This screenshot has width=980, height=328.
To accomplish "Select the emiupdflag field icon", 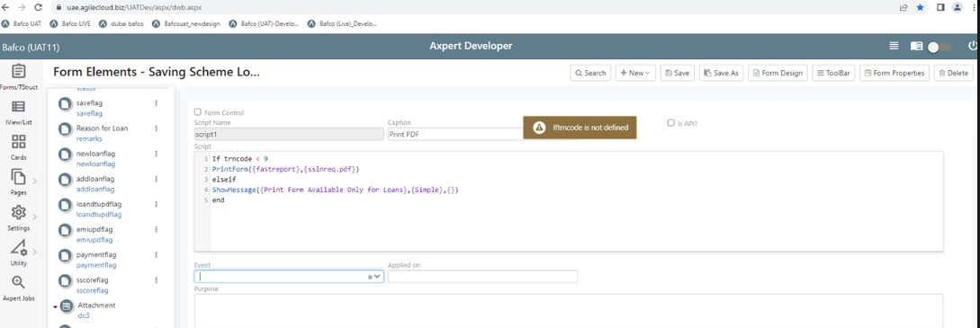I will [65, 231].
